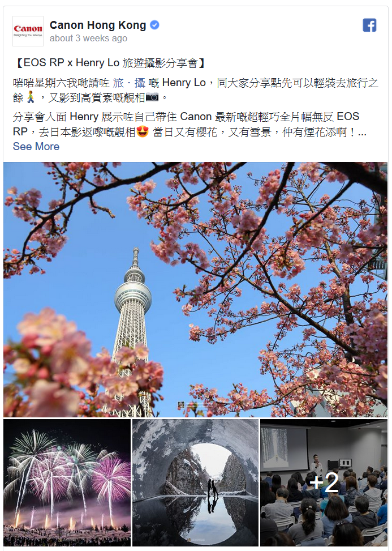Click the camera emoji in the post text

point(152,97)
